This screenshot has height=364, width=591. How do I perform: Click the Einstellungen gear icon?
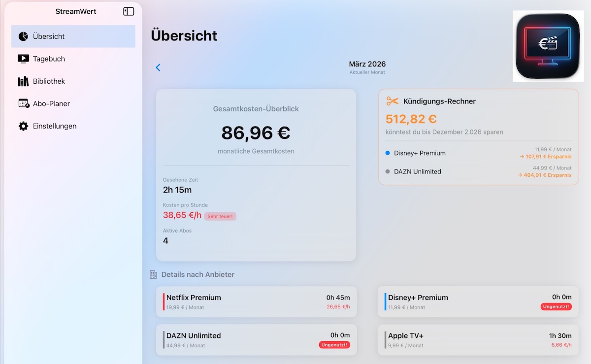tap(23, 126)
